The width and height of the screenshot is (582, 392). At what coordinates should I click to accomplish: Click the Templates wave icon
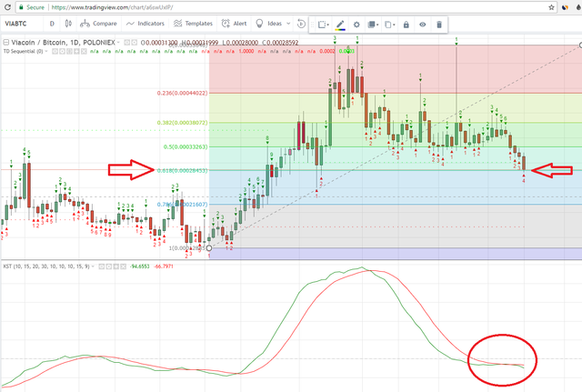(x=178, y=24)
